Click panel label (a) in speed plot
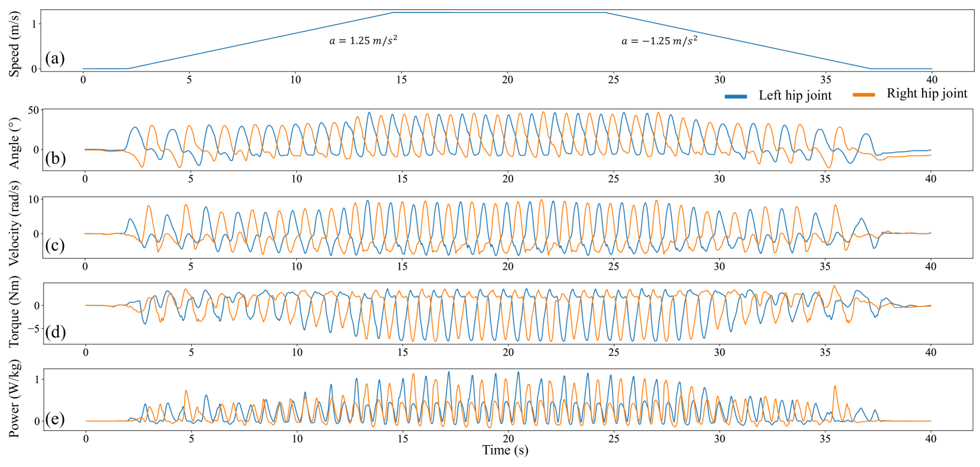The image size is (980, 467). (55, 58)
